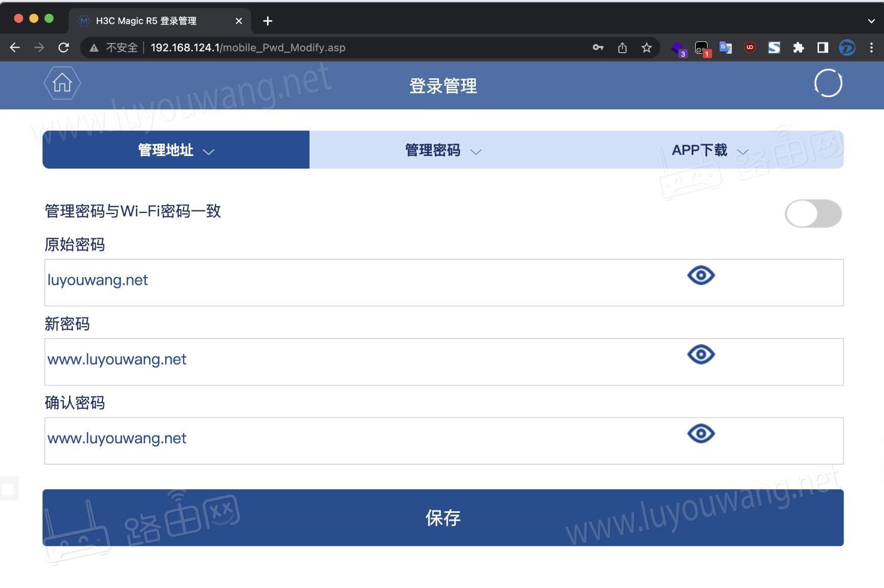
Task: Click the uBlock Origin shield icon
Action: [x=749, y=47]
